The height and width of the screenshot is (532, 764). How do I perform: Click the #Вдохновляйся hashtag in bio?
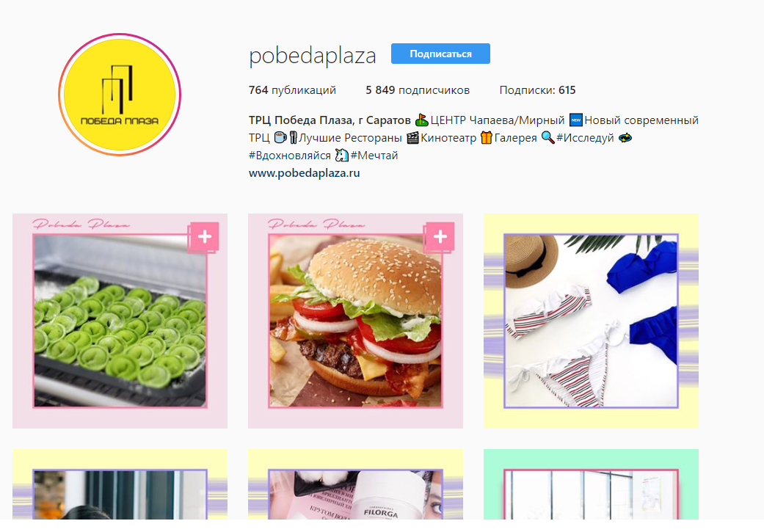pos(290,156)
